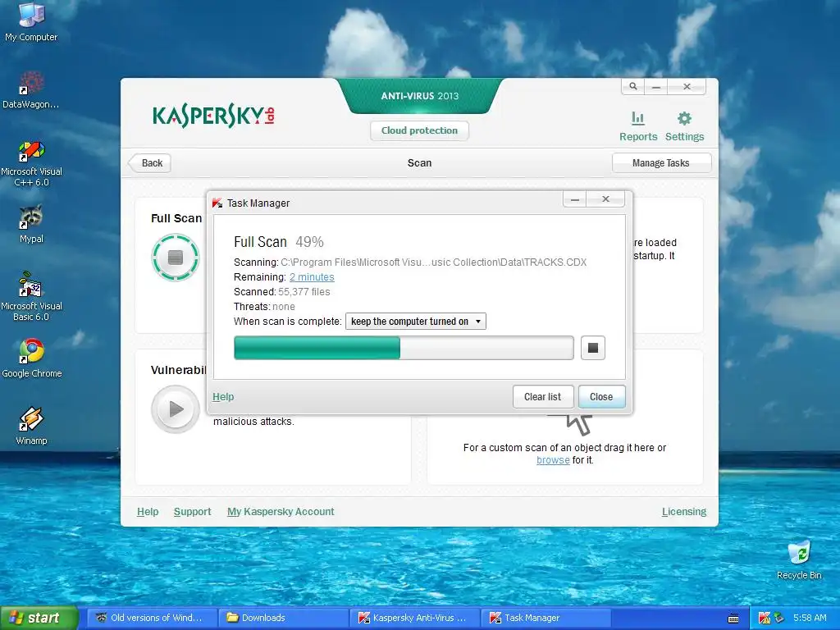Expand the 'When scan is complete' dropdown
This screenshot has width=840, height=630.
(416, 322)
